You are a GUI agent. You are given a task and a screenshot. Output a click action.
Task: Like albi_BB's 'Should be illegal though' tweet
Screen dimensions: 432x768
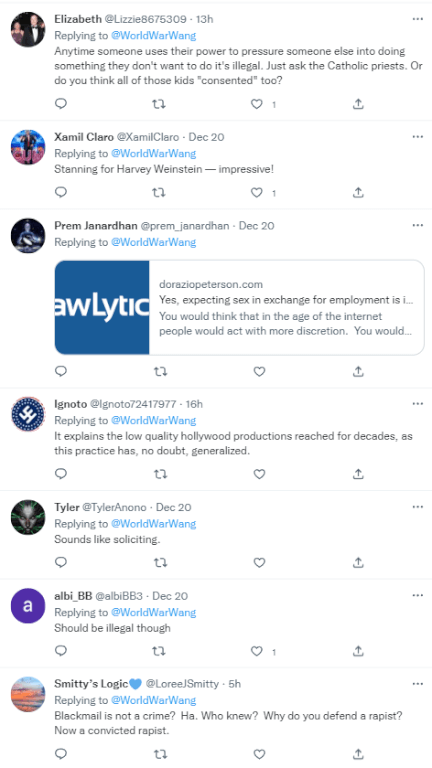[x=257, y=651]
